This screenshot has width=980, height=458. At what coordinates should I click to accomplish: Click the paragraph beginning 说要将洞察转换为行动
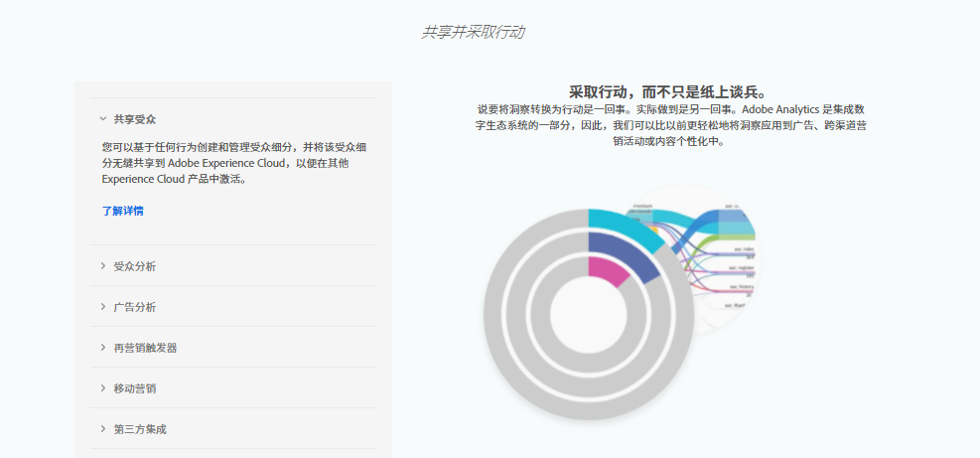(x=670, y=125)
